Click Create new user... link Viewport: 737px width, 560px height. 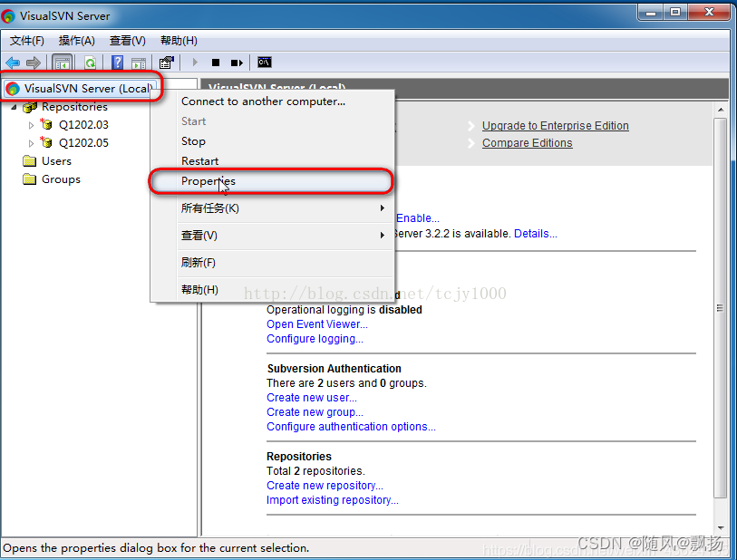click(312, 398)
